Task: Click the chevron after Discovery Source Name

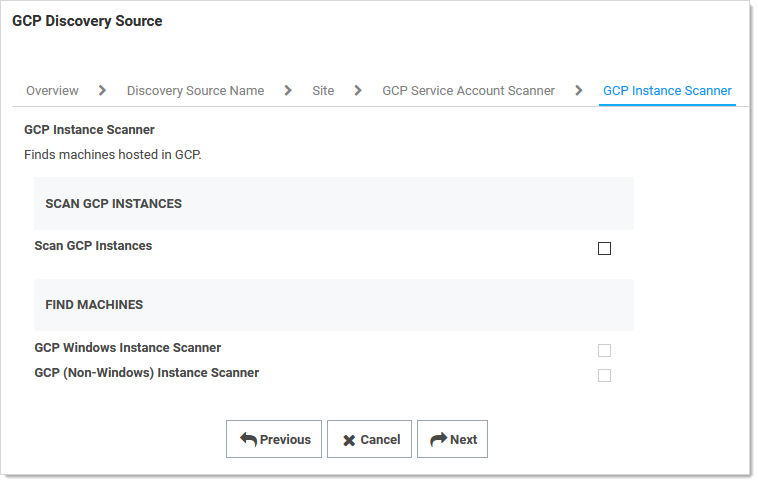Action: 288,90
